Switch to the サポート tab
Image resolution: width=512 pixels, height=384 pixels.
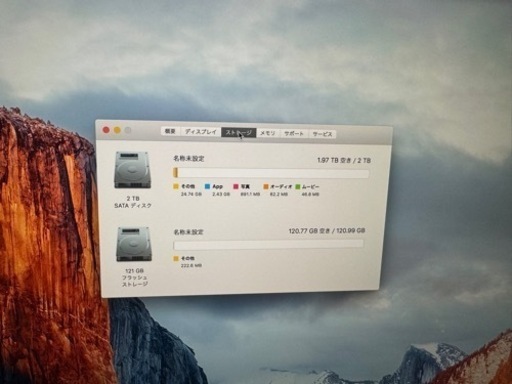(x=294, y=134)
